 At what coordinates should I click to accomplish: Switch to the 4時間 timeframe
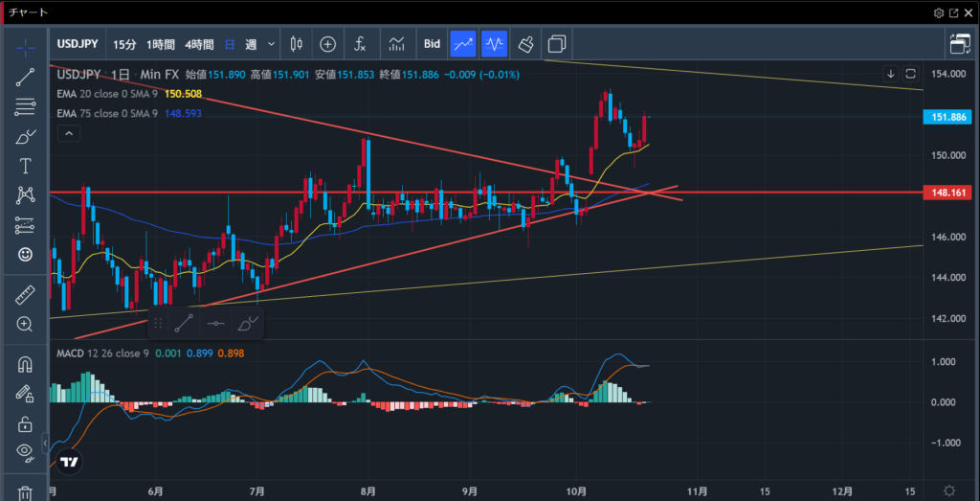coord(200,44)
